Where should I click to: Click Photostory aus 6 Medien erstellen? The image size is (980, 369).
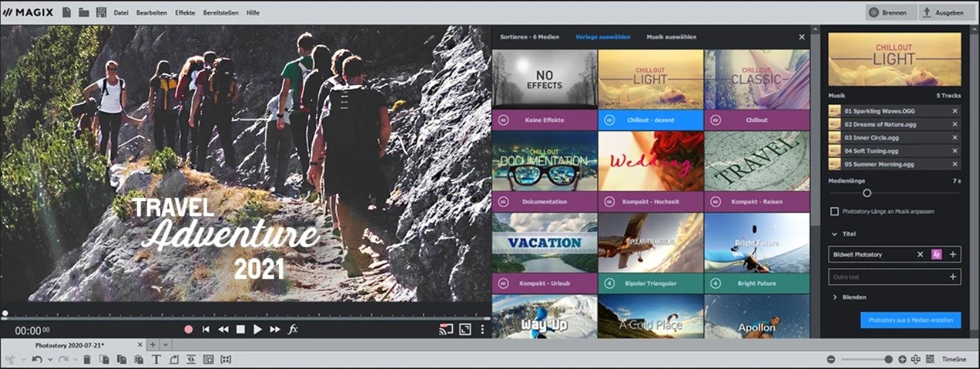click(910, 320)
